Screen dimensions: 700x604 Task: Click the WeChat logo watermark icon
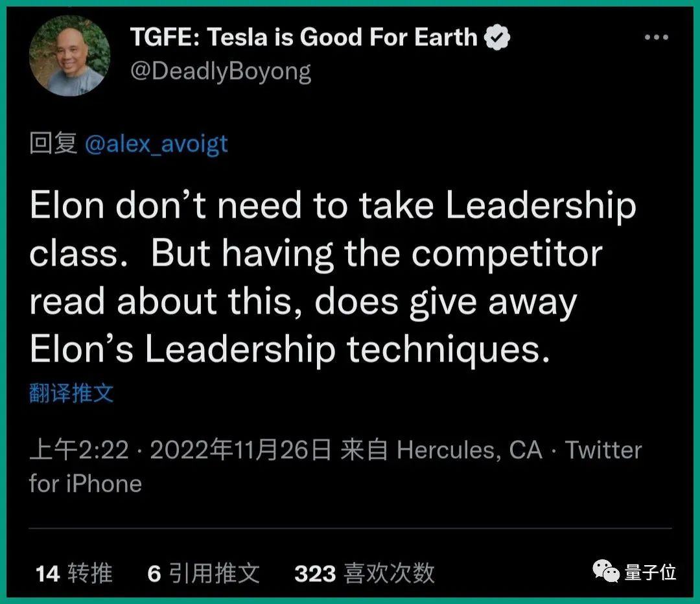click(607, 572)
